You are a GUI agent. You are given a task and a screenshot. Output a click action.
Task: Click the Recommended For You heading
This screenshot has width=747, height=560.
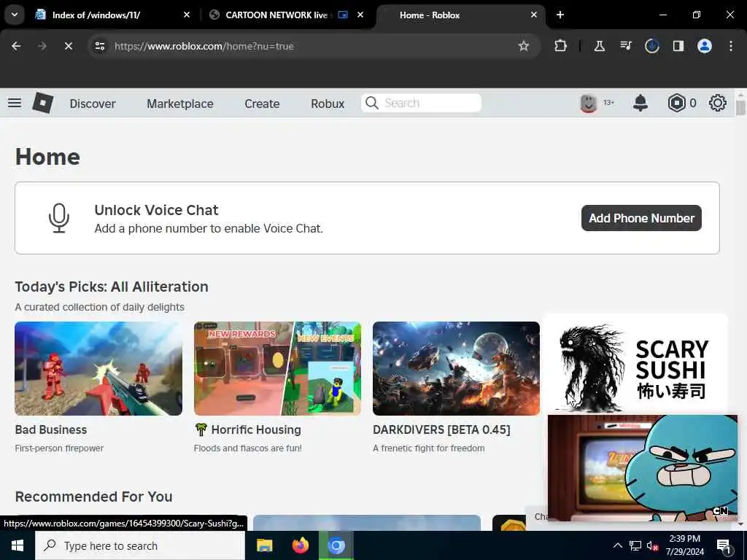click(x=94, y=497)
